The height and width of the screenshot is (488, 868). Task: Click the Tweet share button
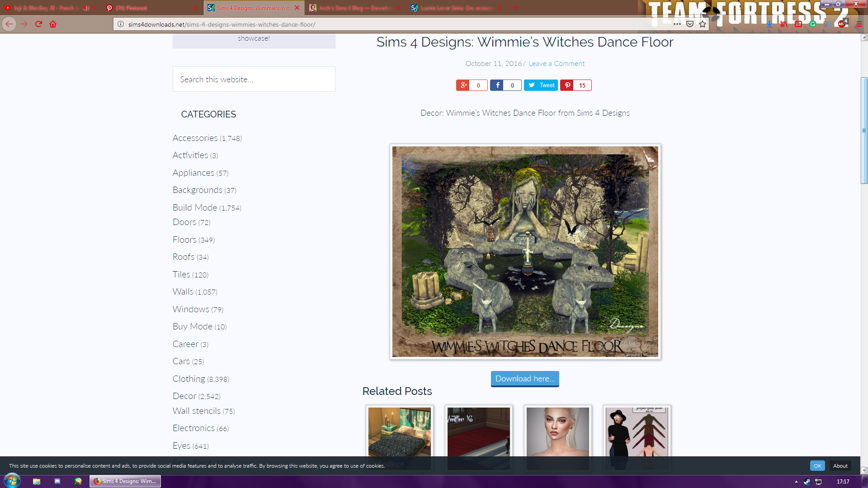point(541,85)
